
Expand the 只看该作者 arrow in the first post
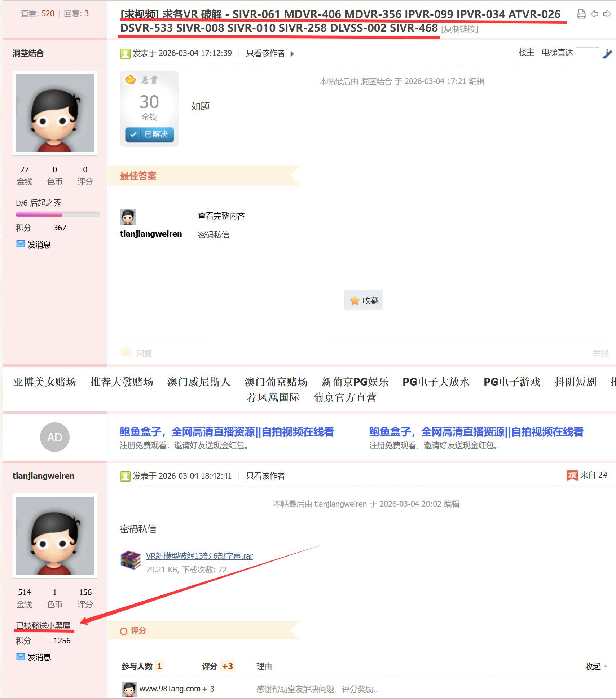coord(292,54)
